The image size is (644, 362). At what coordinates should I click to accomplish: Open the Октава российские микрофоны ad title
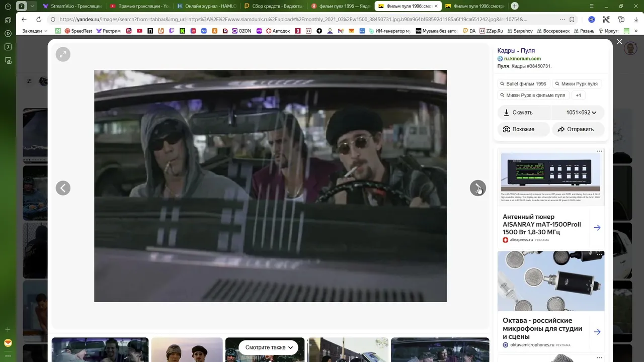tap(542, 328)
